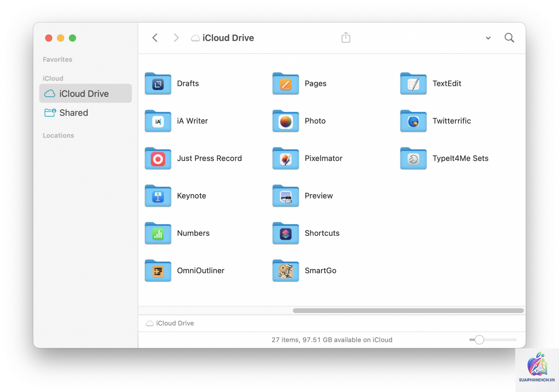559x392 pixels.
Task: Open the Shortcuts folder icon
Action: (x=286, y=233)
